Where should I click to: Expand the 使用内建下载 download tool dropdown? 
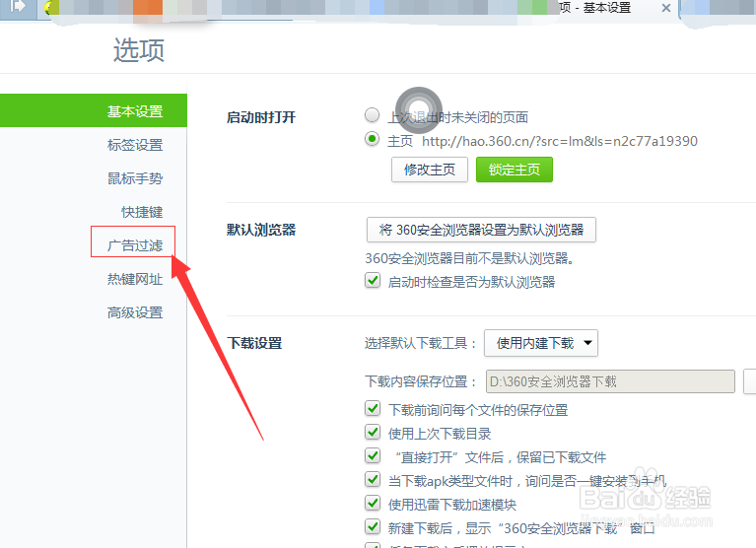point(541,343)
